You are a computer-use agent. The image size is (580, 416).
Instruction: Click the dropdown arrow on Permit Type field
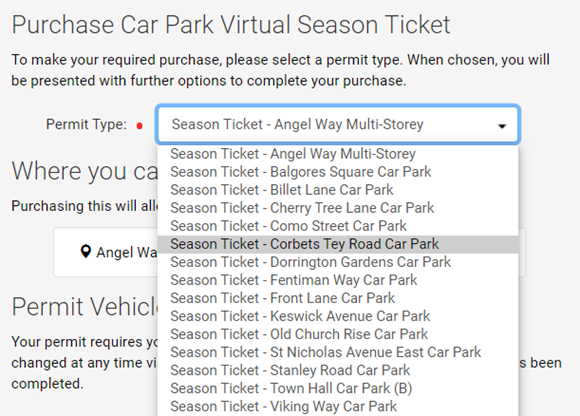[x=502, y=126]
